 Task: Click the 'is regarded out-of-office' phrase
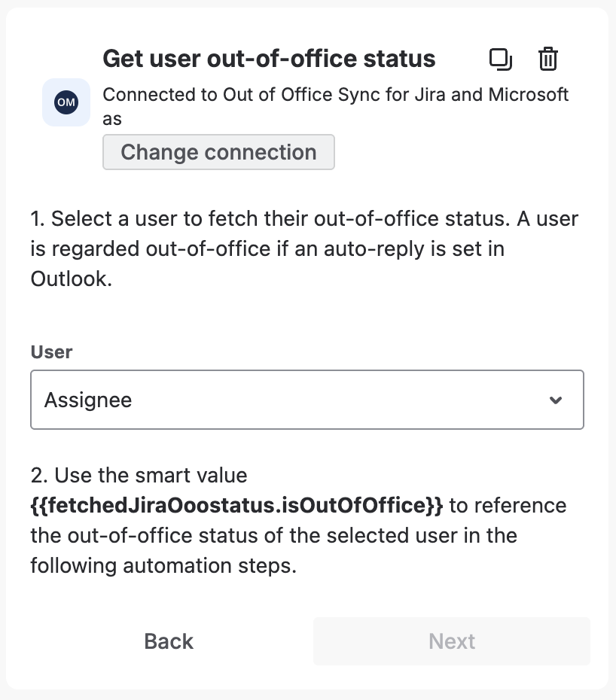(151, 248)
